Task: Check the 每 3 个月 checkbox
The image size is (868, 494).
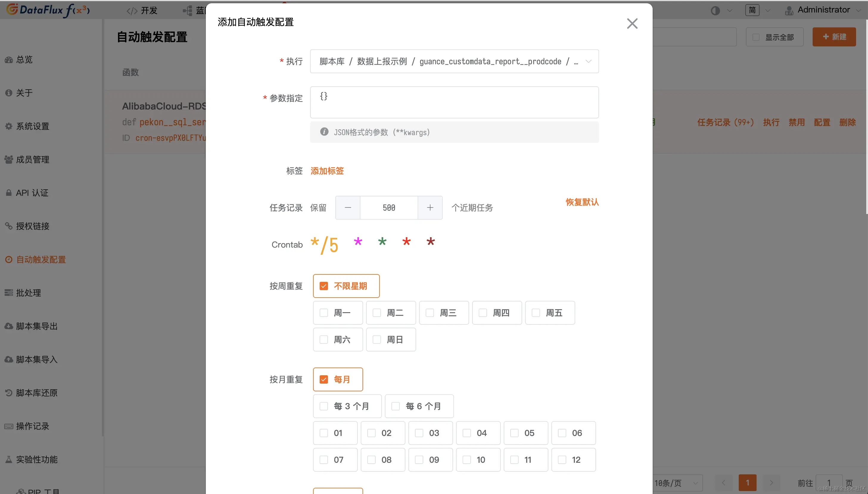Action: pos(323,406)
